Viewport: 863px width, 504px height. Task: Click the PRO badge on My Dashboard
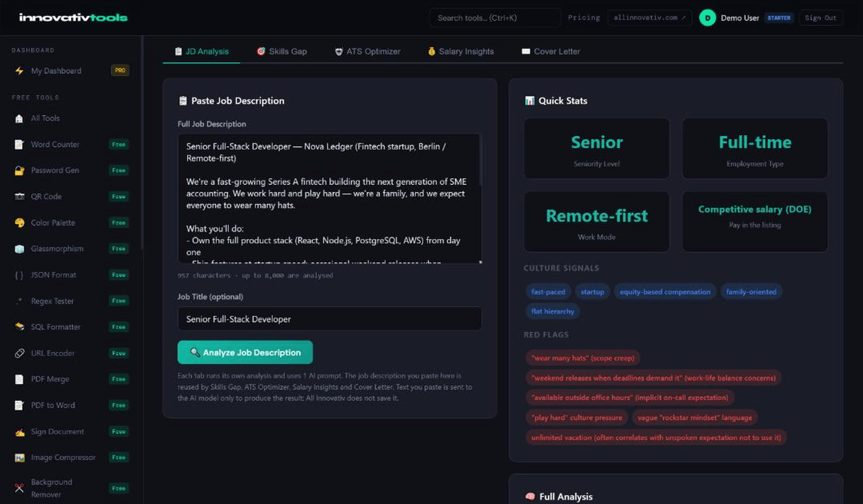(x=120, y=71)
